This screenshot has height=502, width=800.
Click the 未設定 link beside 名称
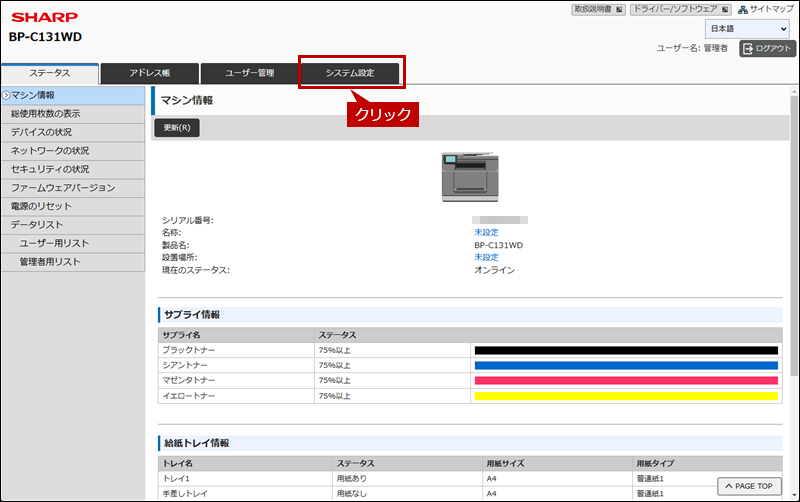click(x=486, y=232)
